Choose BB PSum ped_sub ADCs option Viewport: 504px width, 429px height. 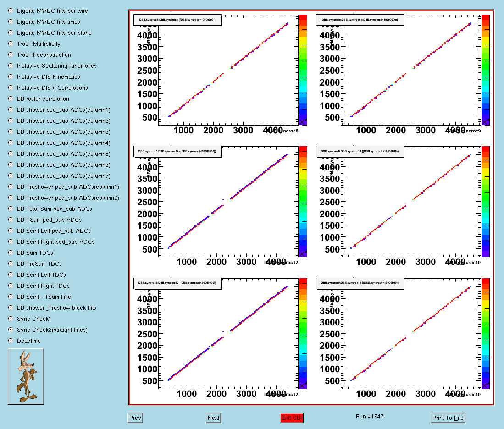(11, 220)
